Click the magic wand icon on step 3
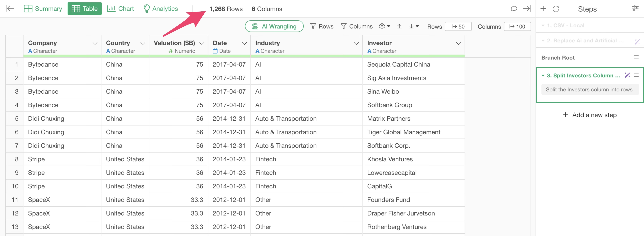 tap(627, 75)
